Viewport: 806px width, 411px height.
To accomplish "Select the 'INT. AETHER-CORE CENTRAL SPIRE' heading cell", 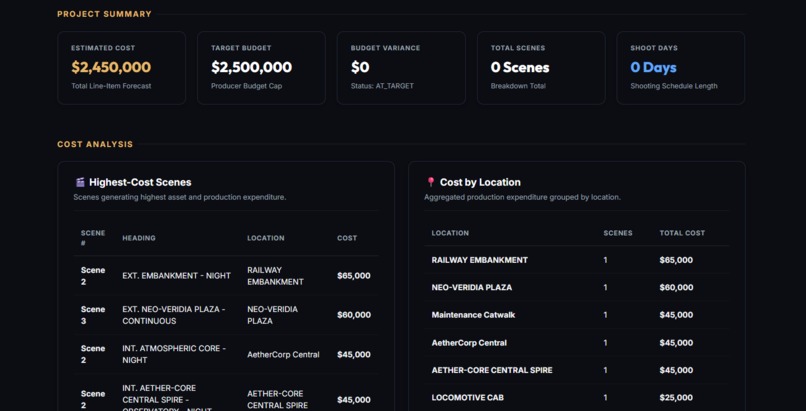I will tap(167, 399).
